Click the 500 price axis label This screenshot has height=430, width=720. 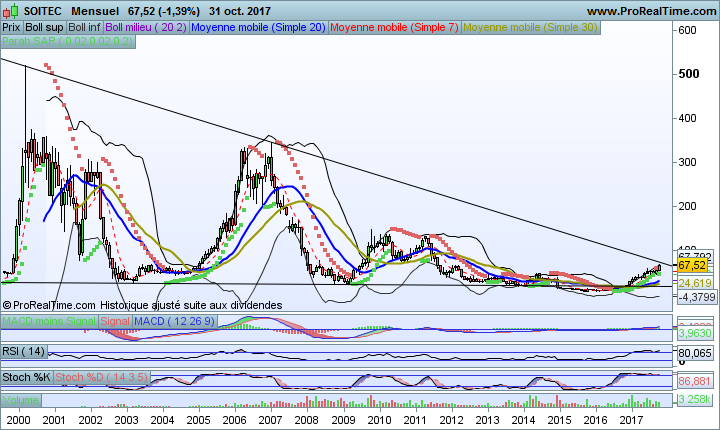tap(689, 74)
